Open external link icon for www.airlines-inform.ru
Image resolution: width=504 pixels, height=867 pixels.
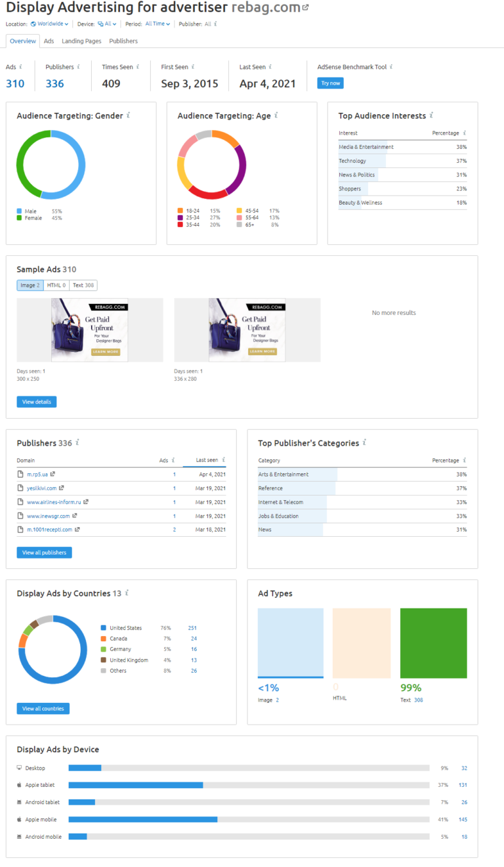86,502
